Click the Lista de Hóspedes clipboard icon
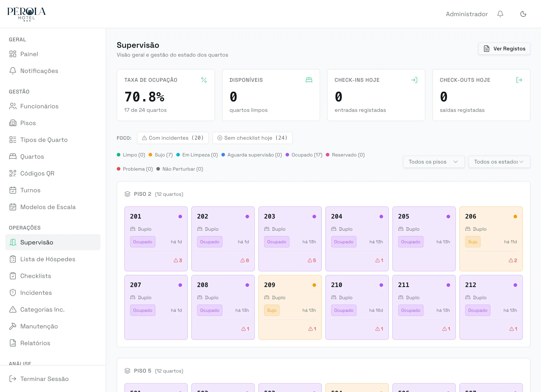This screenshot has width=541, height=392. [x=13, y=259]
